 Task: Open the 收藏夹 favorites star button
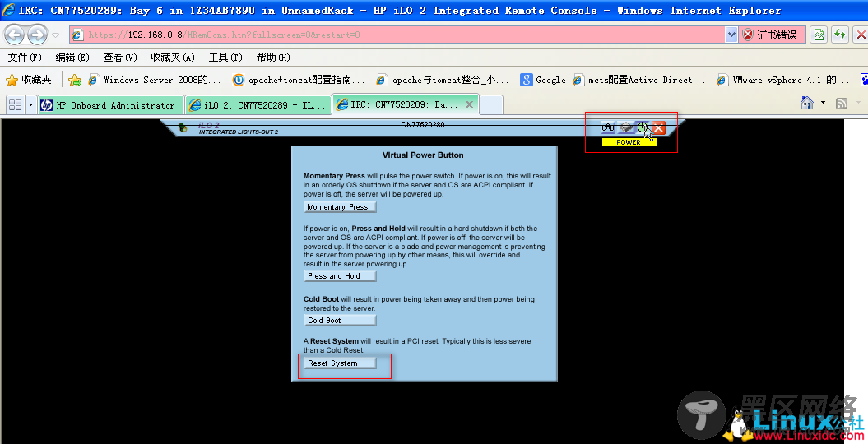[29, 81]
